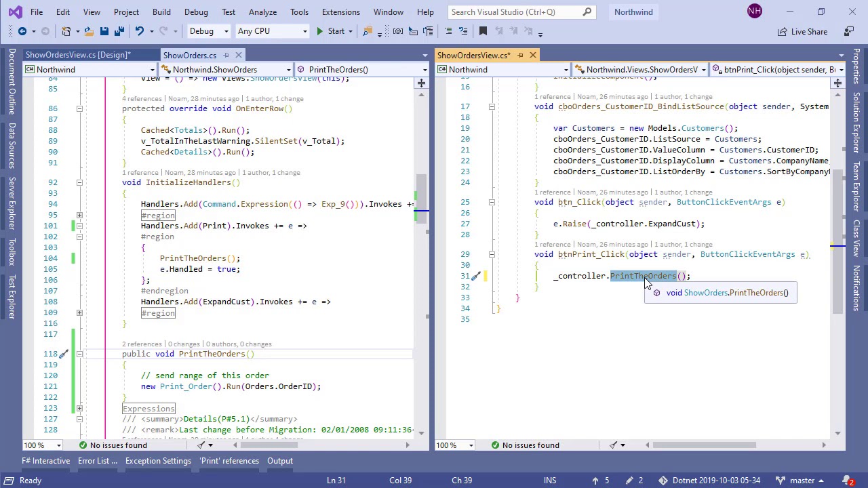The image size is (868, 488).
Task: Click the NH user account avatar
Action: pyautogui.click(x=754, y=12)
